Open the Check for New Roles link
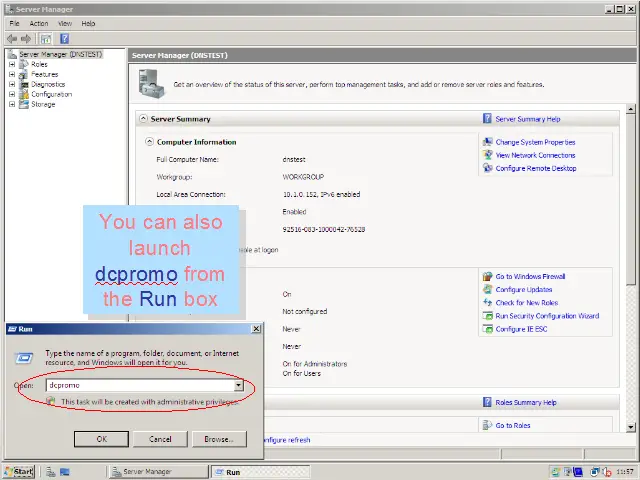The width and height of the screenshot is (640, 480). click(527, 302)
